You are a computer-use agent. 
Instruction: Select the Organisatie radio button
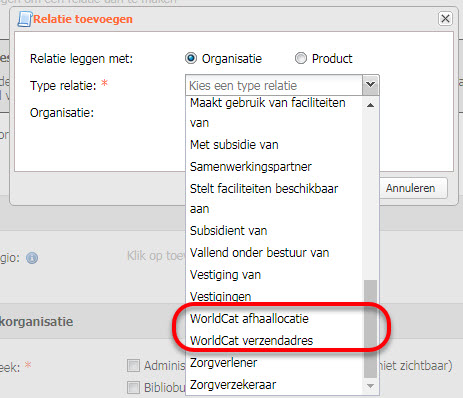(x=191, y=58)
